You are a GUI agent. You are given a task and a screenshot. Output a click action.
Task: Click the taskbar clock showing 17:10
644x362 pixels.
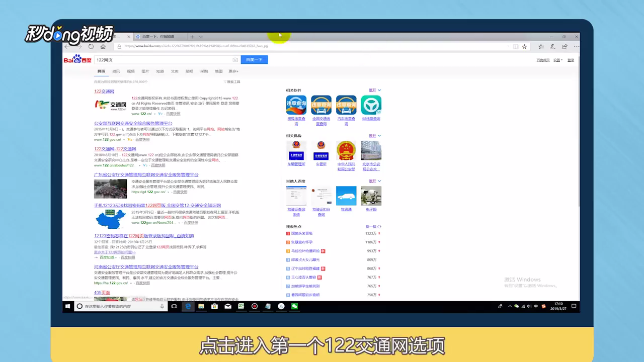(x=558, y=306)
